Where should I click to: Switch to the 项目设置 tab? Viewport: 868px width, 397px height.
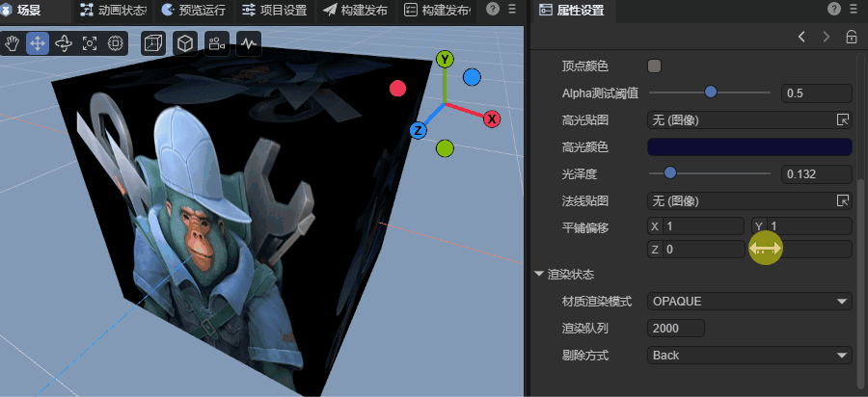[274, 10]
